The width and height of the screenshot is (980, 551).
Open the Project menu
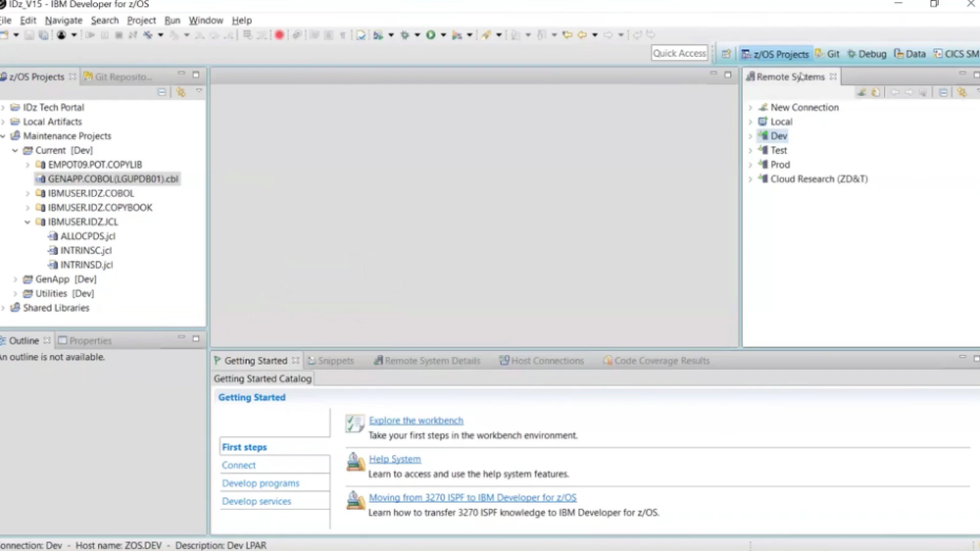pos(141,20)
